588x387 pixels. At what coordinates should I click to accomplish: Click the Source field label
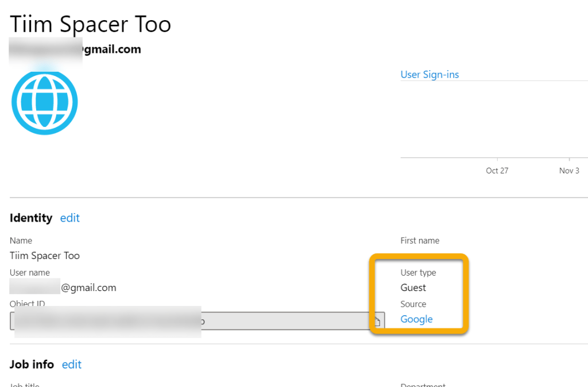coord(413,304)
